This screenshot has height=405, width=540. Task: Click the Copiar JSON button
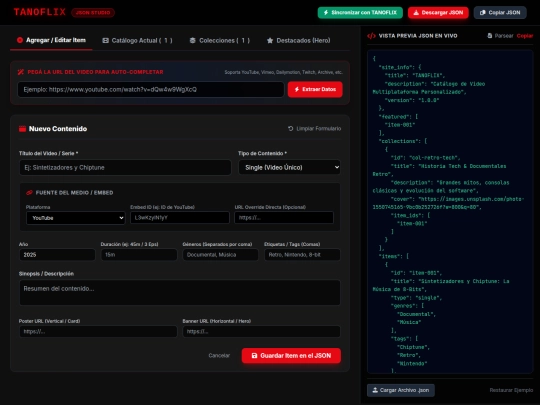tap(500, 12)
